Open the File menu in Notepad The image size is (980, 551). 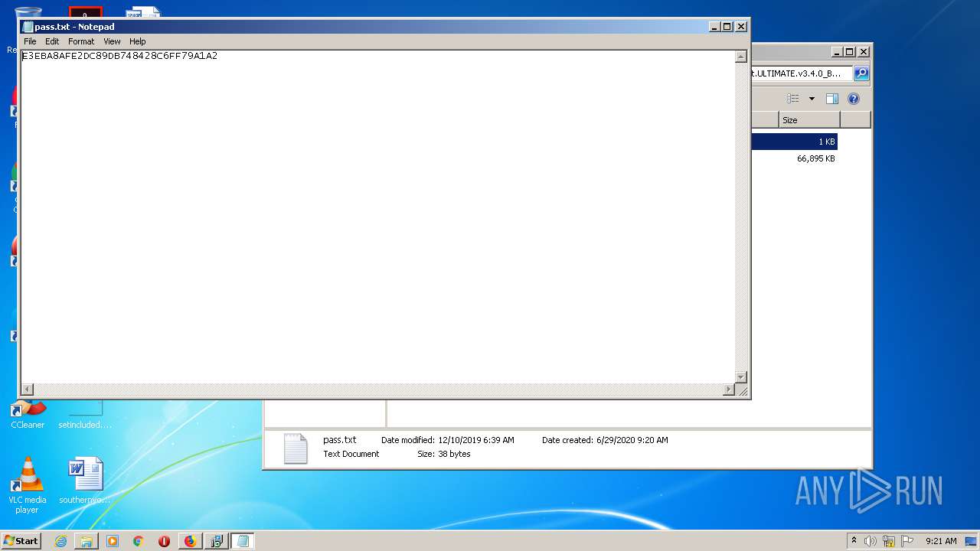coord(30,41)
